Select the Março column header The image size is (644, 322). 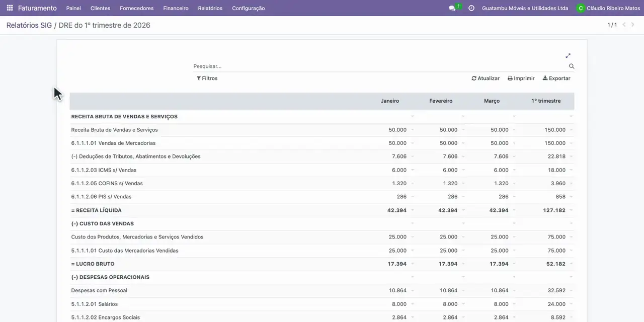tap(492, 101)
